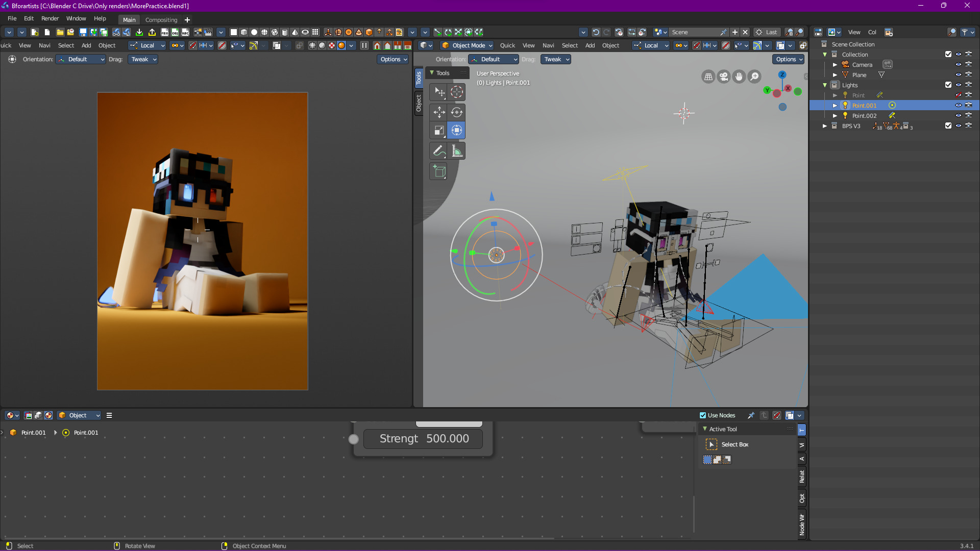Viewport: 980px width, 551px height.
Task: Open the Render menu
Action: [x=50, y=18]
